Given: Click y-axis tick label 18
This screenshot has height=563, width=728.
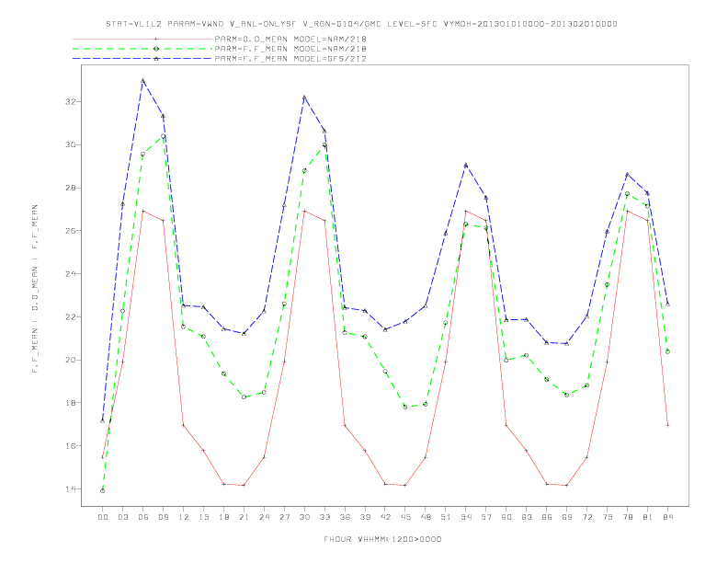Looking at the screenshot, I should (x=71, y=403).
